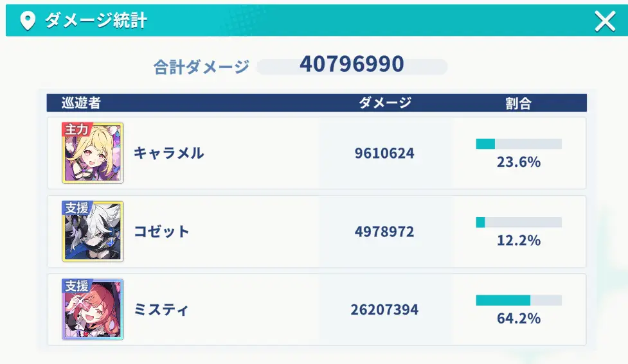The width and height of the screenshot is (628, 364).
Task: Click the location pin icon in header
Action: (27, 21)
